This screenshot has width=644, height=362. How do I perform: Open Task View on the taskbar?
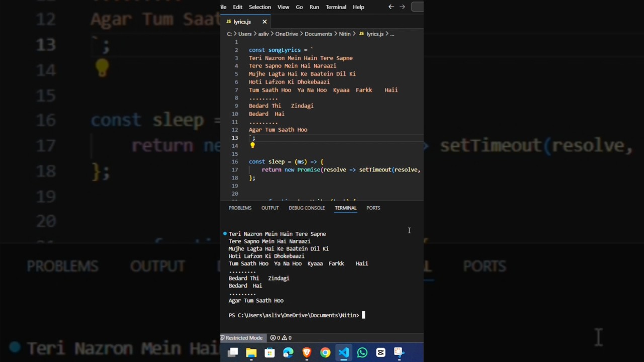pyautogui.click(x=233, y=353)
